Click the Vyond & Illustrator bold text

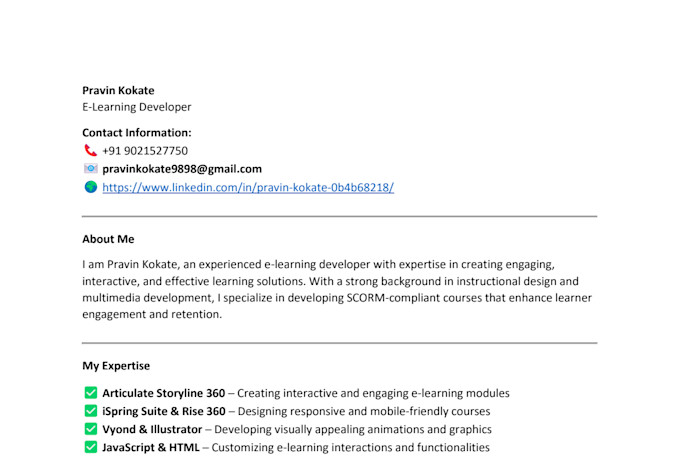click(152, 429)
